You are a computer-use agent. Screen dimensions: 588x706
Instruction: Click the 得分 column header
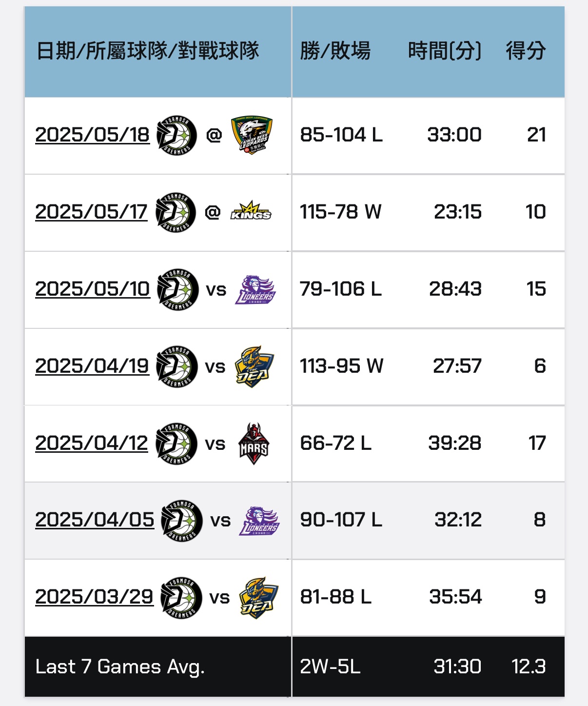(x=526, y=51)
